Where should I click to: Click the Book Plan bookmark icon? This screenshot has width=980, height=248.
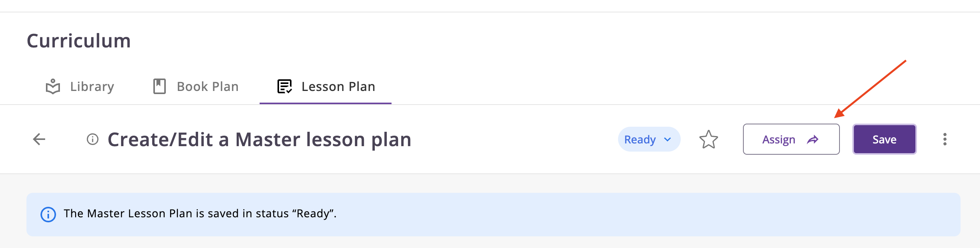click(x=160, y=86)
